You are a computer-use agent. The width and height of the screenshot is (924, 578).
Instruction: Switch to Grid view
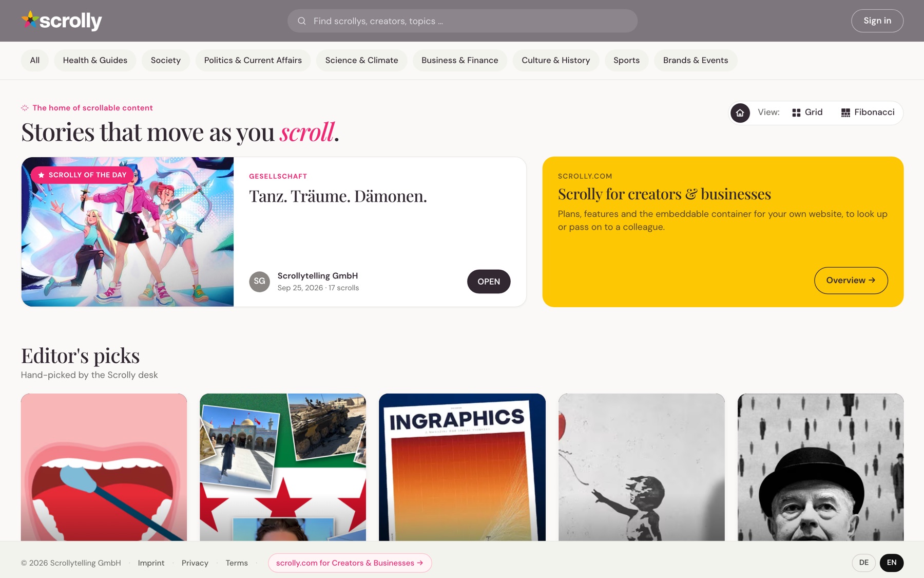point(807,113)
